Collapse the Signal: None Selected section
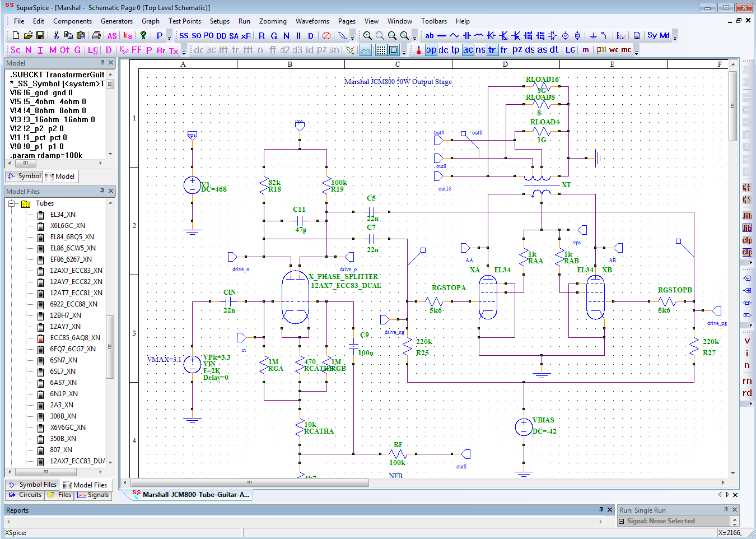This screenshot has height=539, width=756. click(622, 521)
